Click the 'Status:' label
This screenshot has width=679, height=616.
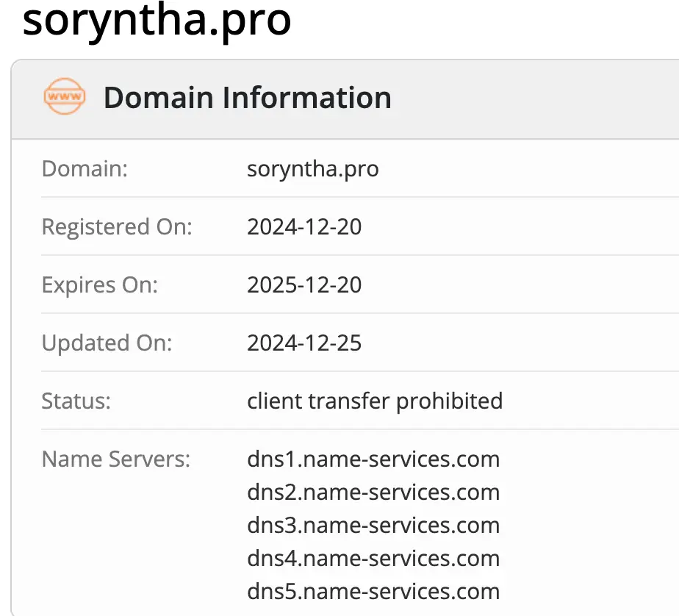coord(76,401)
